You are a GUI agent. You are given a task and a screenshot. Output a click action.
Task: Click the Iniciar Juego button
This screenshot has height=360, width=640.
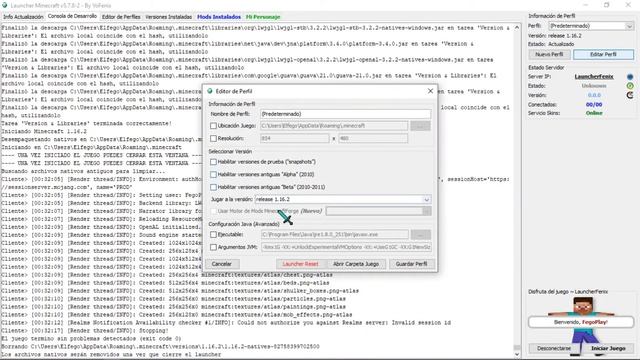(x=608, y=348)
